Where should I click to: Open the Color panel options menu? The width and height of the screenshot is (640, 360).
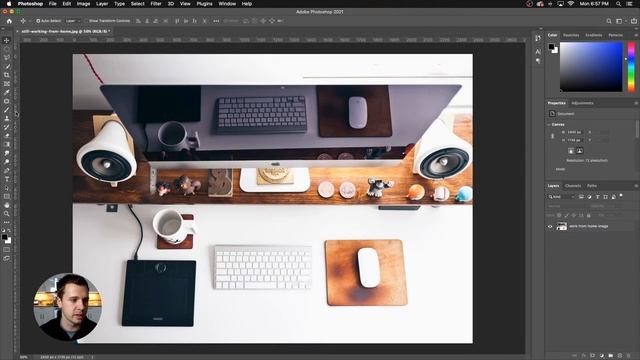tap(636, 36)
